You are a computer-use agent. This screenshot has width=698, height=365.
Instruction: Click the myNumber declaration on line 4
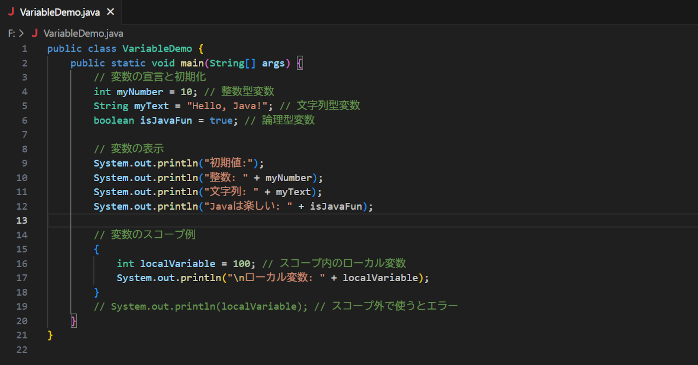point(140,92)
